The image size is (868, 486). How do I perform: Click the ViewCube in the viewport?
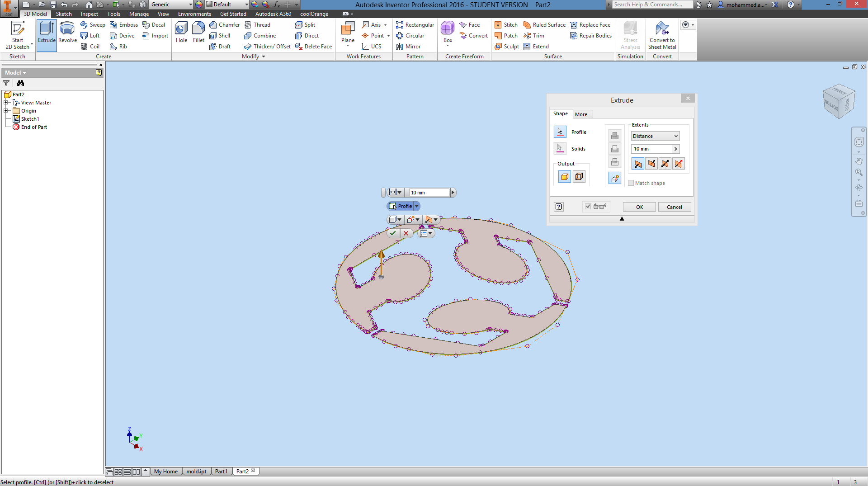(x=839, y=101)
